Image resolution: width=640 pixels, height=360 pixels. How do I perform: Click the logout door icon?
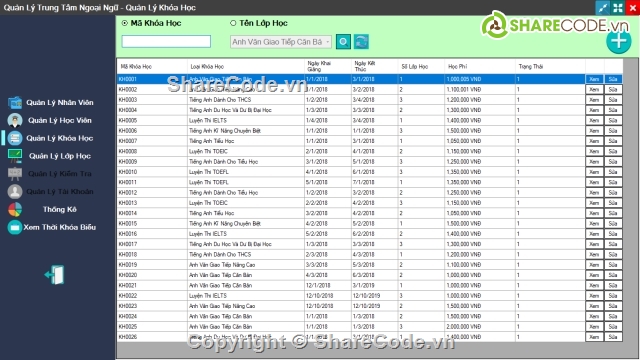coord(55,275)
